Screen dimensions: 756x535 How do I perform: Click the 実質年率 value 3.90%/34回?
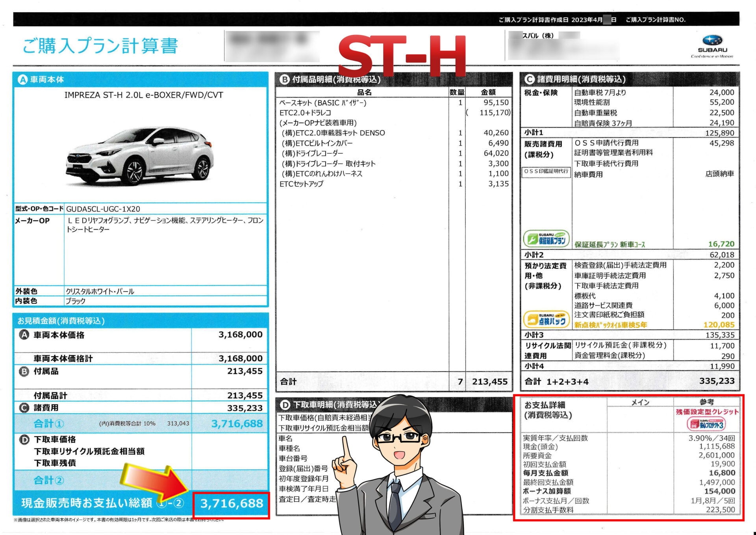pos(712,438)
